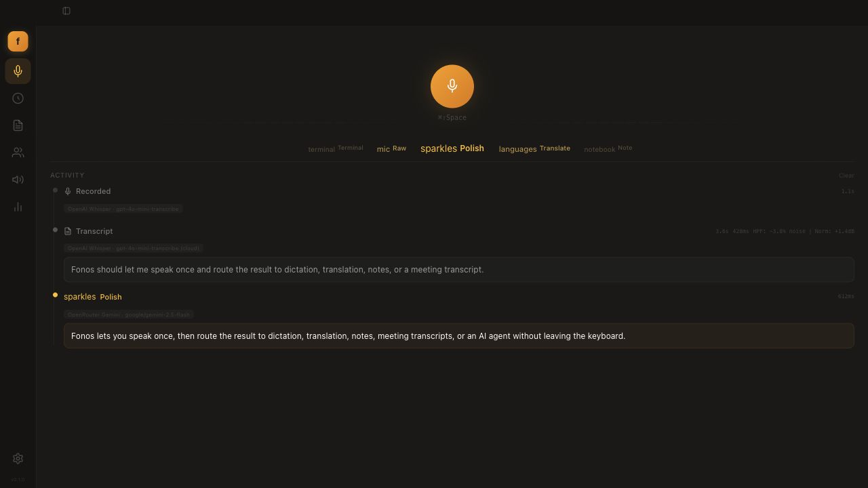This screenshot has width=868, height=488.
Task: Toggle the sidebar panel icon
Action: (x=66, y=11)
